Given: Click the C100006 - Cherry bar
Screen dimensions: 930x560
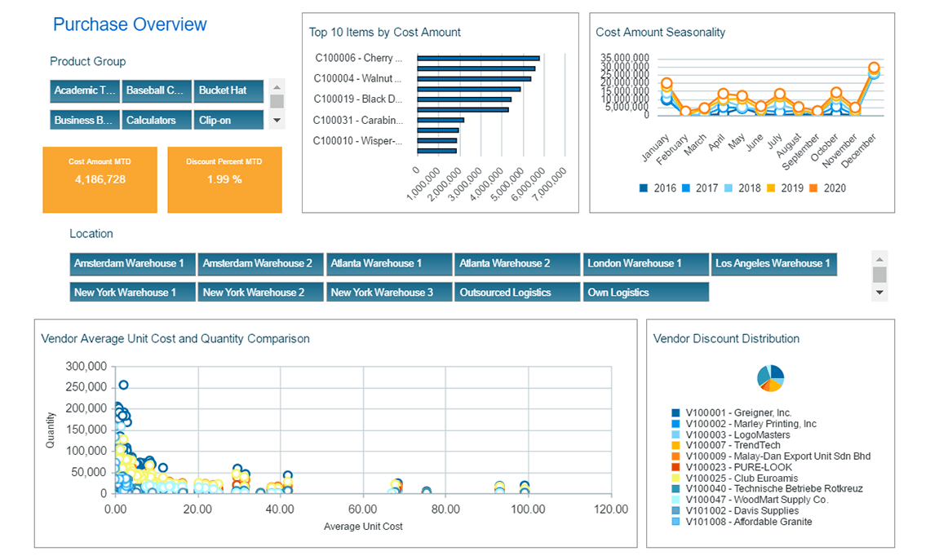Looking at the screenshot, I should (x=477, y=58).
